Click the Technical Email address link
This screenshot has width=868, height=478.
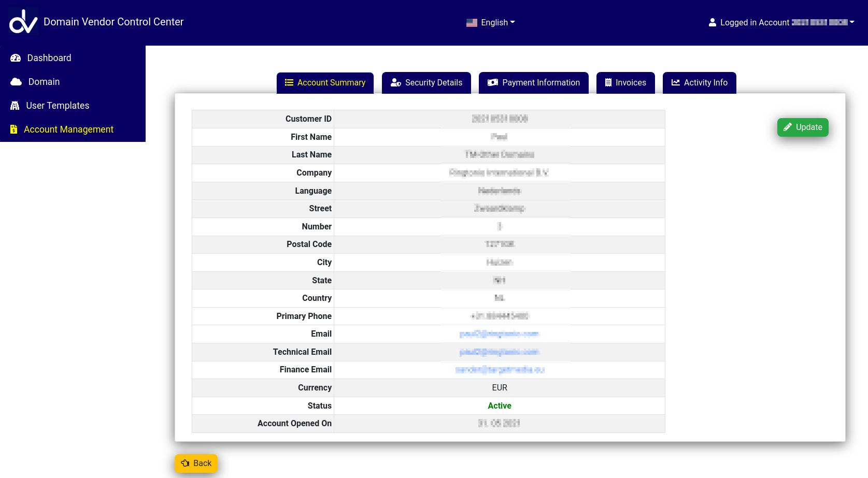pyautogui.click(x=499, y=352)
